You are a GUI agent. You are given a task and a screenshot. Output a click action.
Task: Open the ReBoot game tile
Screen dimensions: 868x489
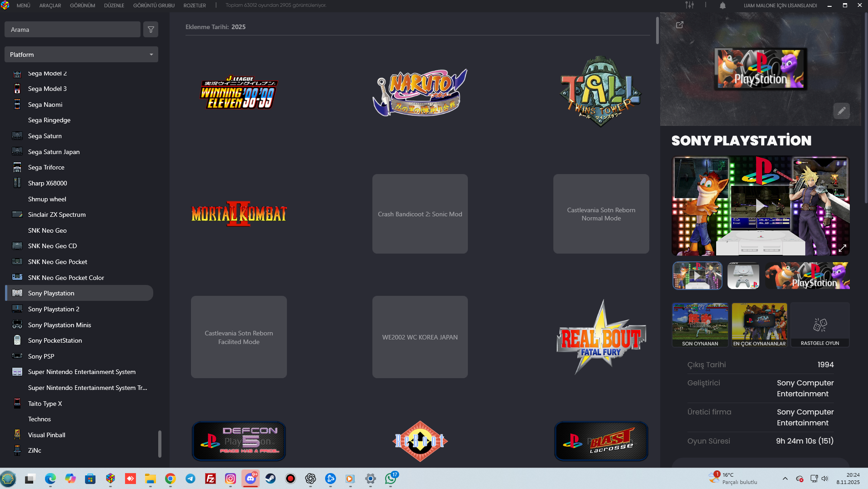[x=420, y=441]
